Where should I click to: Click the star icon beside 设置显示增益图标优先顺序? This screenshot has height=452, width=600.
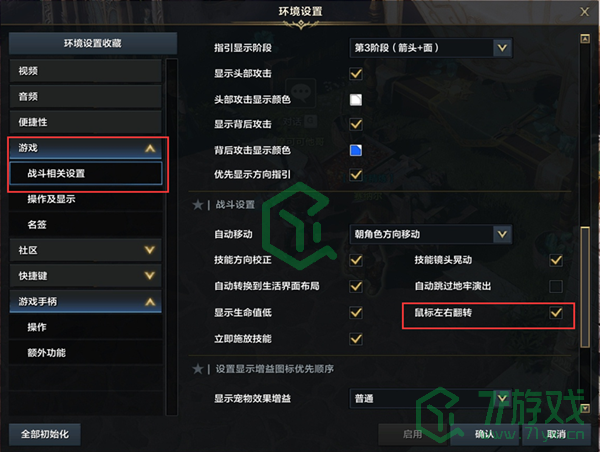pyautogui.click(x=197, y=369)
